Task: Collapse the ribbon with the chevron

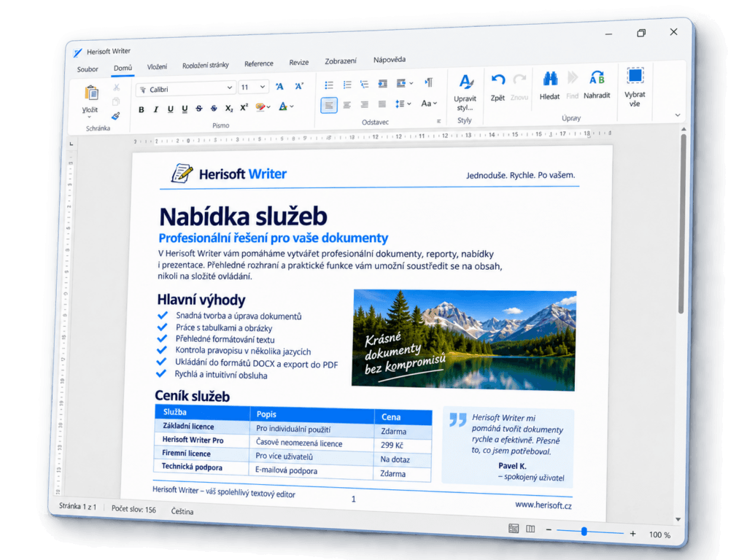Action: click(x=678, y=115)
